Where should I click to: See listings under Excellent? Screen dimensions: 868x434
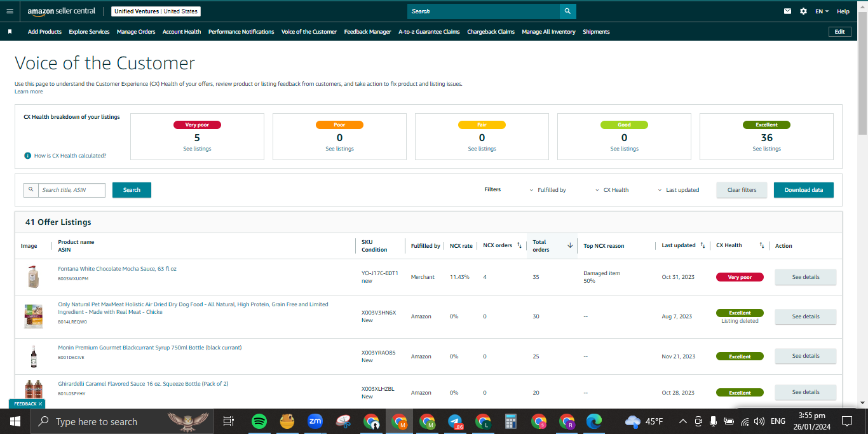(x=767, y=149)
